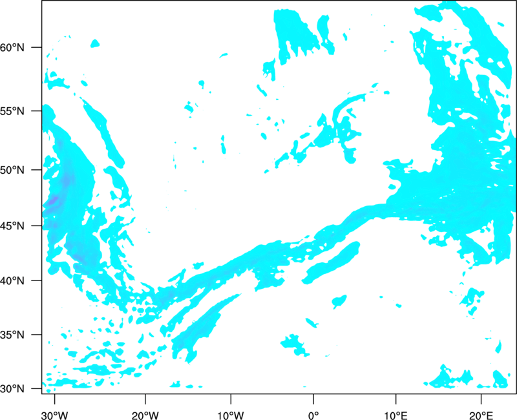Click the 20°E longitude label

click(481, 415)
